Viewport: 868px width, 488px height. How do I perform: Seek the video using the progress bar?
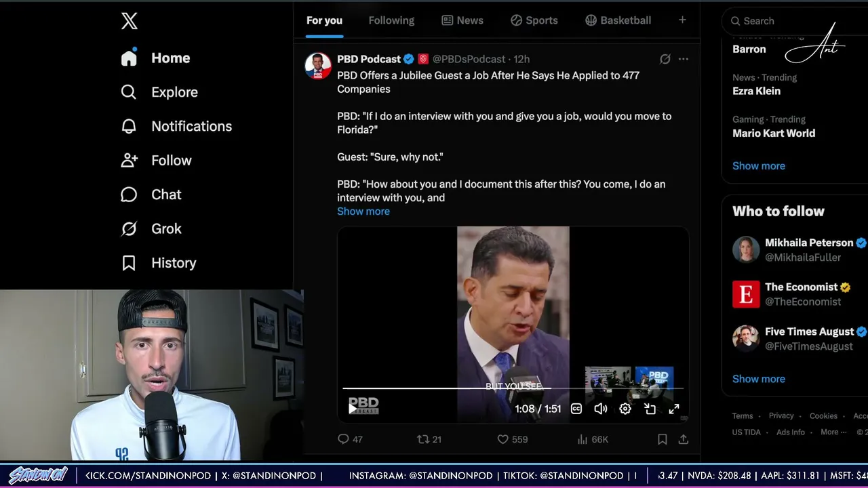pyautogui.click(x=513, y=388)
